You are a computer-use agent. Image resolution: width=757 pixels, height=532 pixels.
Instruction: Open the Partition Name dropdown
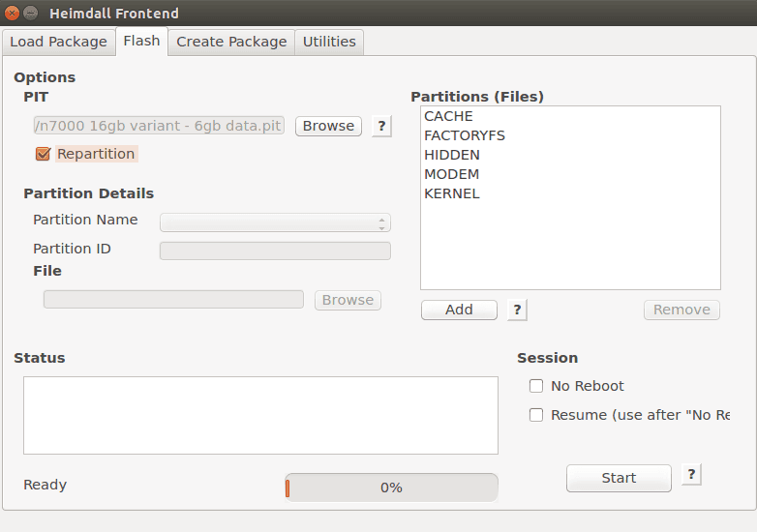pos(275,222)
